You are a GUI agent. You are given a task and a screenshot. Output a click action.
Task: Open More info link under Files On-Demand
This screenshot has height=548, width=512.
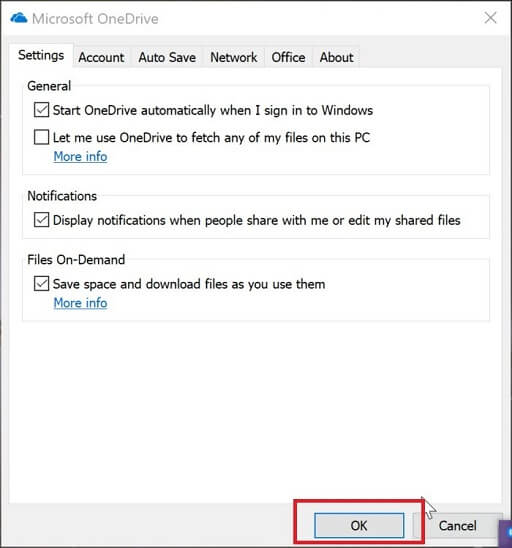80,303
